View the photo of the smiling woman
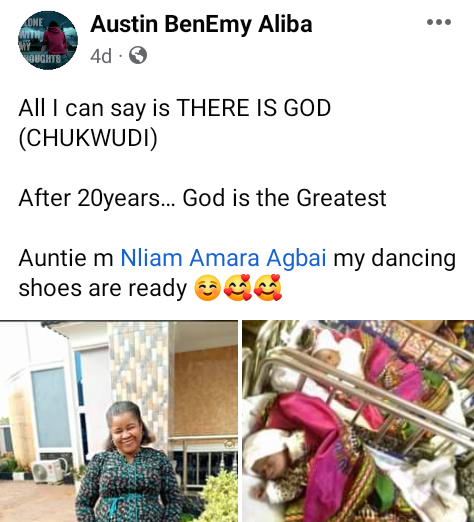Image resolution: width=474 pixels, height=522 pixels. click(119, 421)
